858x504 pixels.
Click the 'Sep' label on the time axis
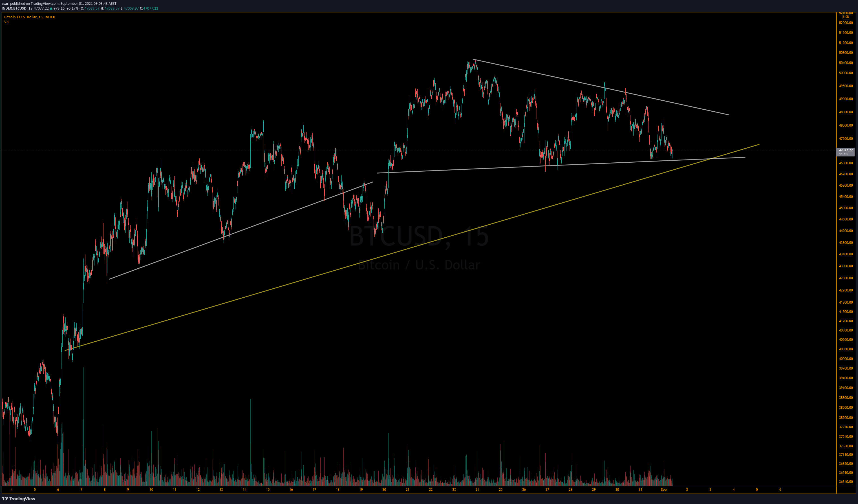pyautogui.click(x=663, y=490)
